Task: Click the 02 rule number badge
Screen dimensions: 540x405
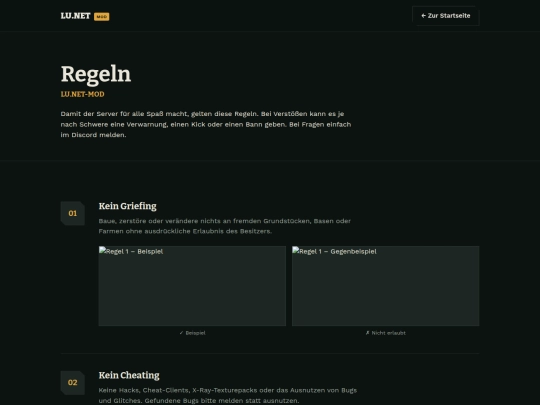Action: [73, 382]
